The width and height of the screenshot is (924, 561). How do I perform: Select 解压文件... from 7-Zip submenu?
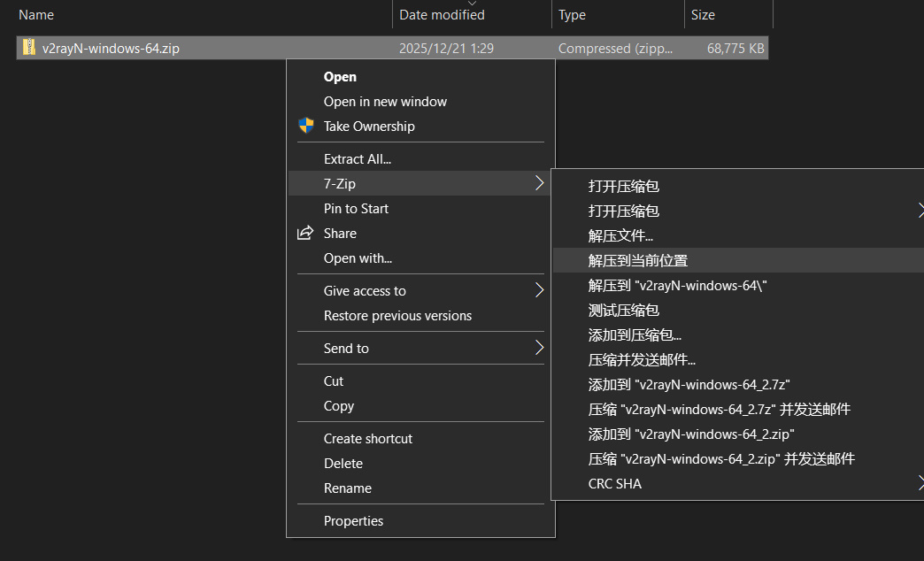click(620, 236)
